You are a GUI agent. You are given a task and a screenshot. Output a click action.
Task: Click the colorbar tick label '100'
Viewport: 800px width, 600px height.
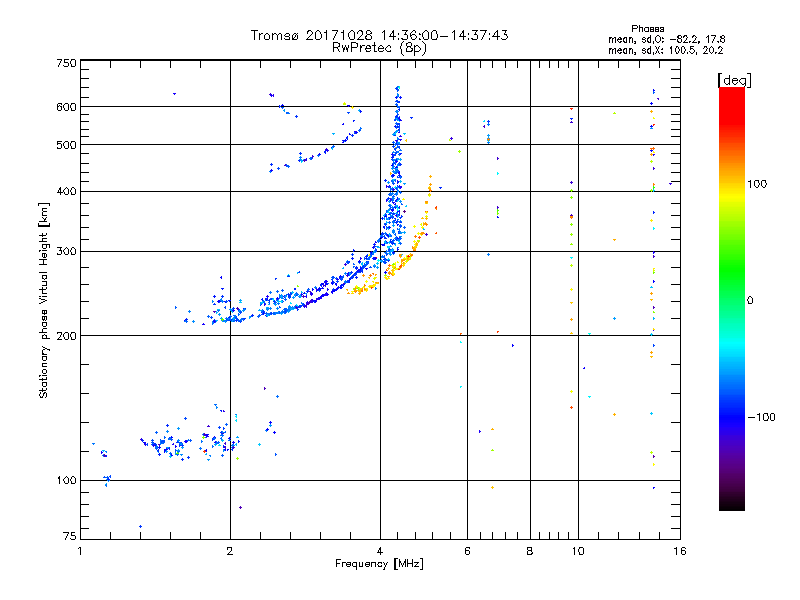tap(757, 184)
